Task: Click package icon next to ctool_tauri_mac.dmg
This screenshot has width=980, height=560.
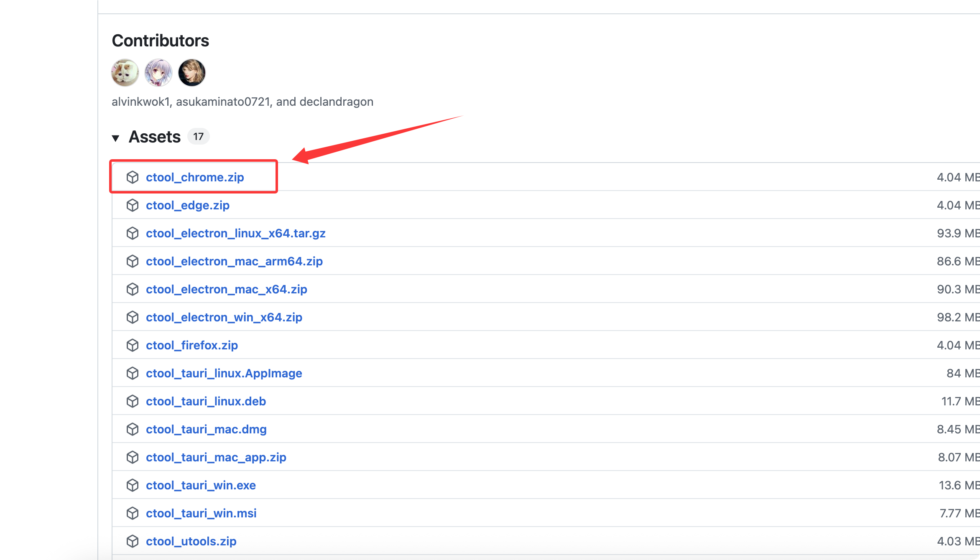Action: coord(133,429)
